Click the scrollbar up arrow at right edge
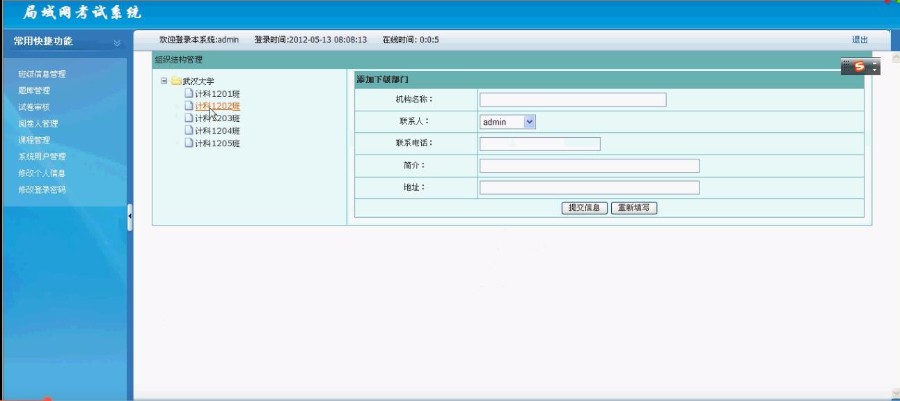 (x=895, y=59)
